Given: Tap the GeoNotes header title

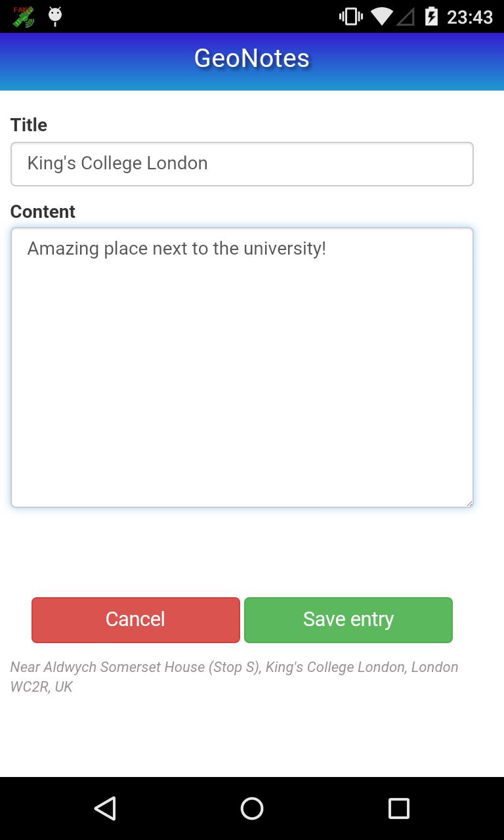Looking at the screenshot, I should pos(252,58).
